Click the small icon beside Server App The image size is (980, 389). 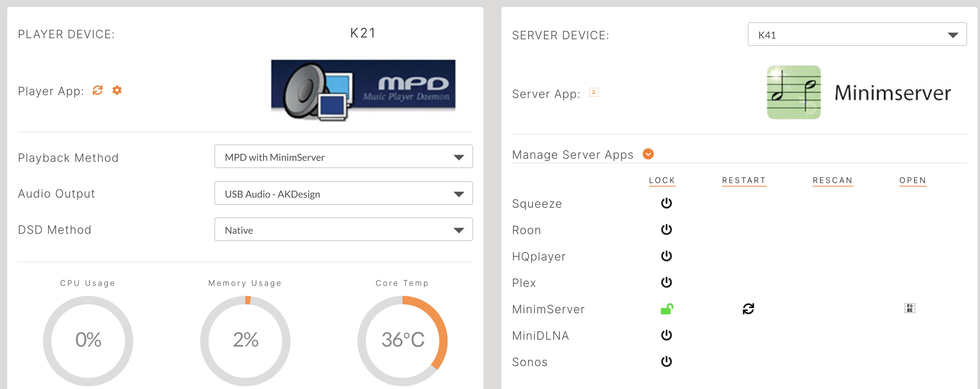[x=593, y=92]
